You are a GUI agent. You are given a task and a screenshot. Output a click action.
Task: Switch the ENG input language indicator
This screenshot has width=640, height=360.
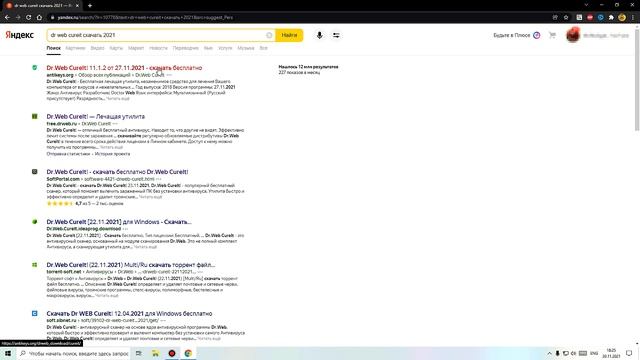pyautogui.click(x=594, y=353)
